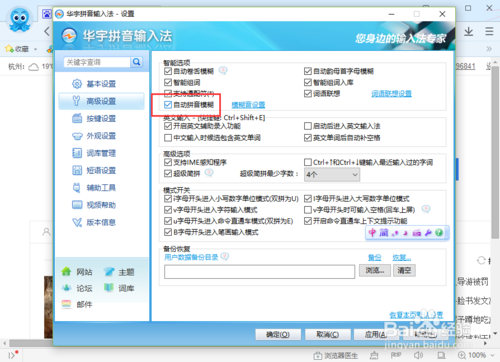Toggle the 自动卷舌模糊 checkbox
Image resolution: width=500 pixels, height=362 pixels.
(x=168, y=71)
